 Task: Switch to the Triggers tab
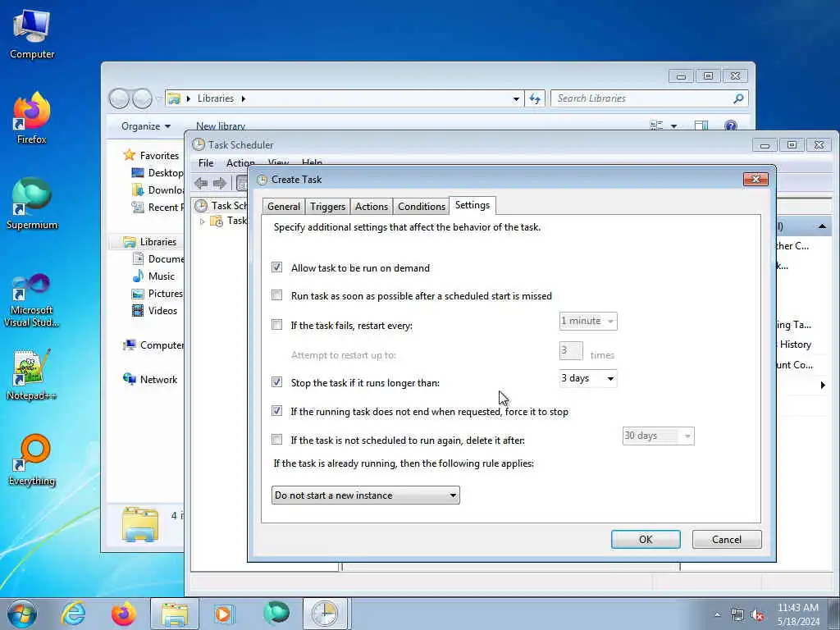[327, 207]
